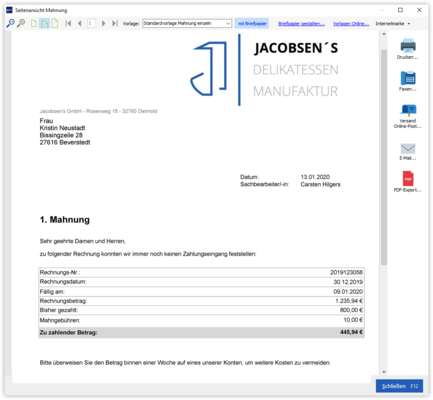
Task: Toggle the 'mit Briefpapier' button
Action: 252,23
